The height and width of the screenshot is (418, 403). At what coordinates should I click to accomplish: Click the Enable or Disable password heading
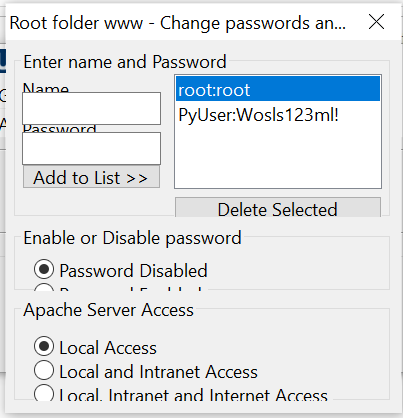click(x=132, y=238)
